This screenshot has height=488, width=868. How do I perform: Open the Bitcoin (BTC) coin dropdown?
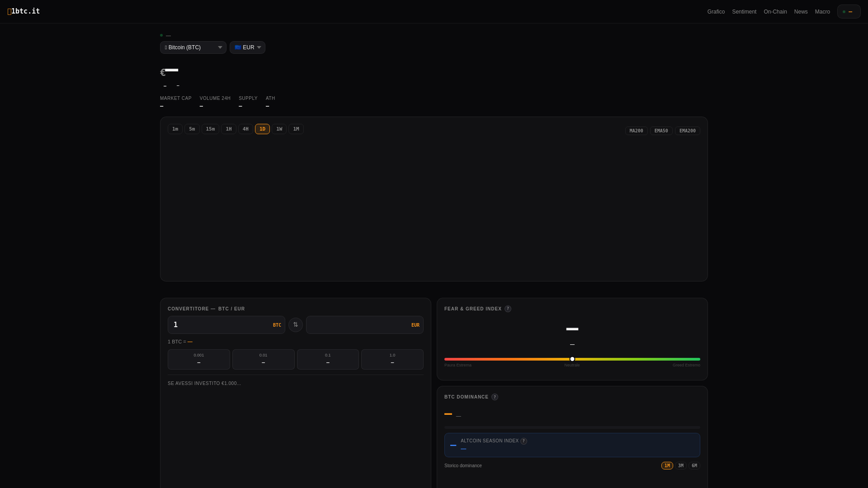(x=193, y=47)
